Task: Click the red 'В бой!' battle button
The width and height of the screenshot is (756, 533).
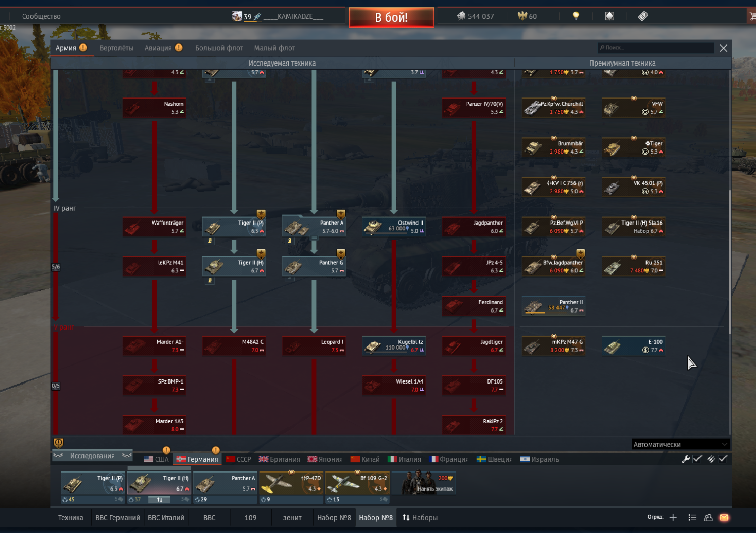Action: (x=391, y=17)
